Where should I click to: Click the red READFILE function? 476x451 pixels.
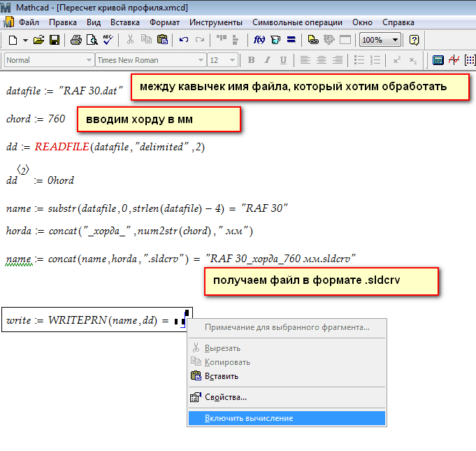point(62,147)
